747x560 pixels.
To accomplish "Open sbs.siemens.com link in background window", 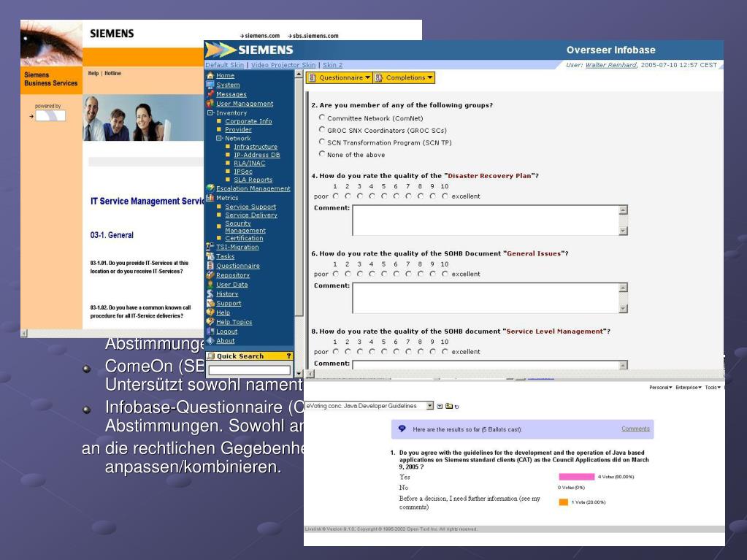I will click(315, 36).
